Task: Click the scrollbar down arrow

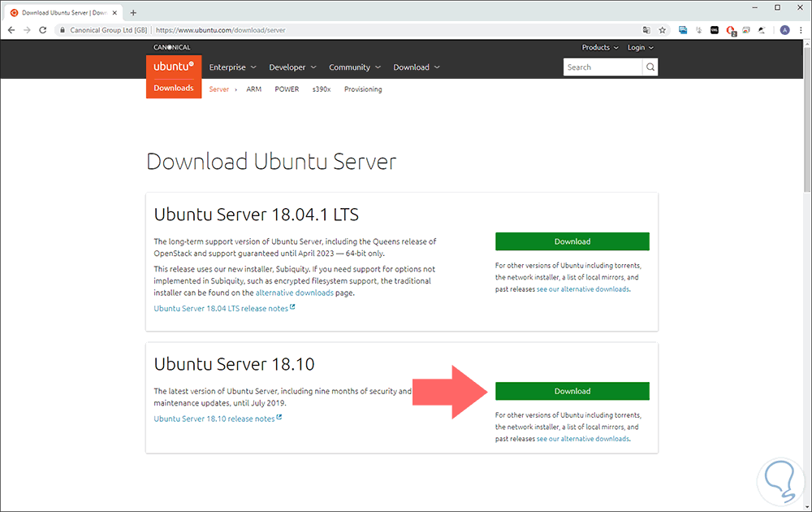Action: [807, 507]
